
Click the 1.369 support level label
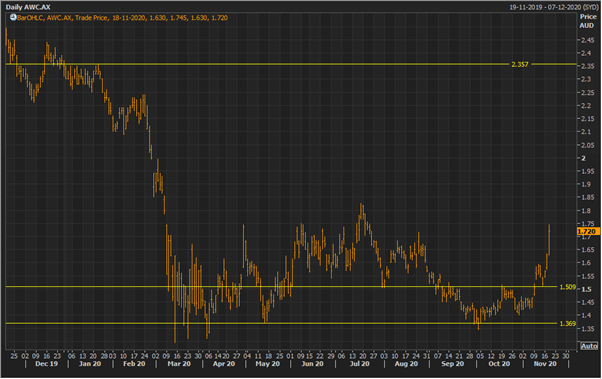point(567,324)
